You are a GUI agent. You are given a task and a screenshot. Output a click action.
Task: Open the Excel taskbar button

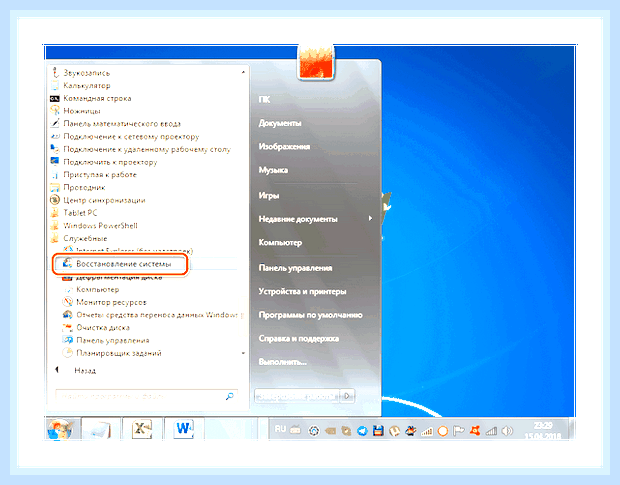[142, 428]
